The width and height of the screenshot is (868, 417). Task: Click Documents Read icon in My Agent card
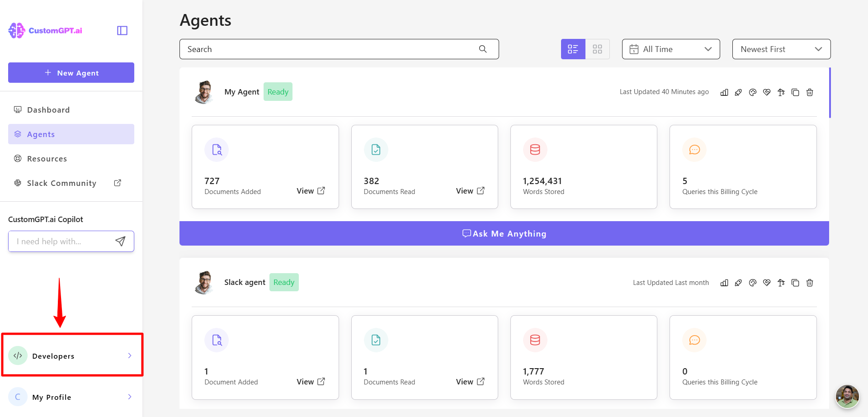(376, 150)
